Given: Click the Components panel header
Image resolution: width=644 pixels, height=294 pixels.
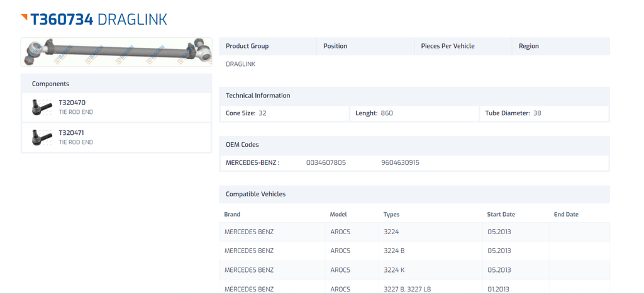Looking at the screenshot, I should click(x=116, y=84).
